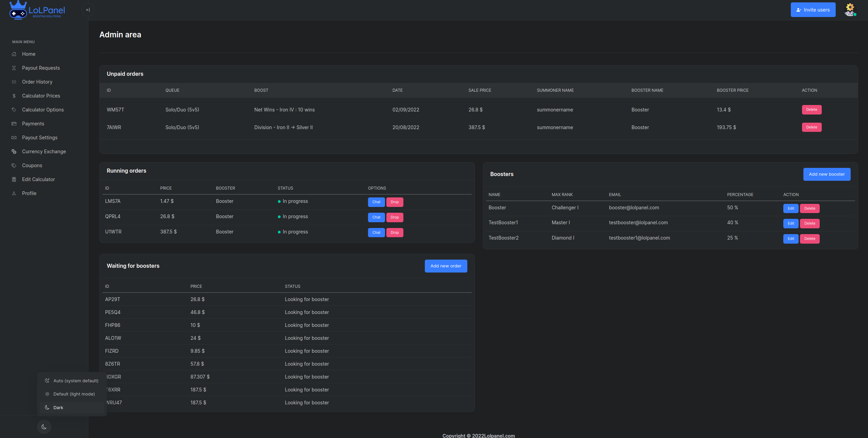Click Add new booster button
The image size is (868, 438).
(x=827, y=174)
